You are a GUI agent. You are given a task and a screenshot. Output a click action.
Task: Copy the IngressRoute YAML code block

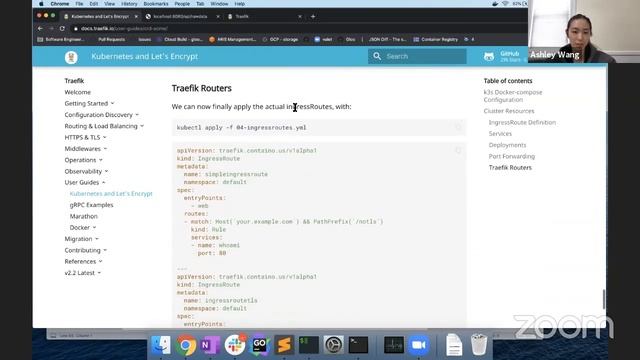pos(458,151)
